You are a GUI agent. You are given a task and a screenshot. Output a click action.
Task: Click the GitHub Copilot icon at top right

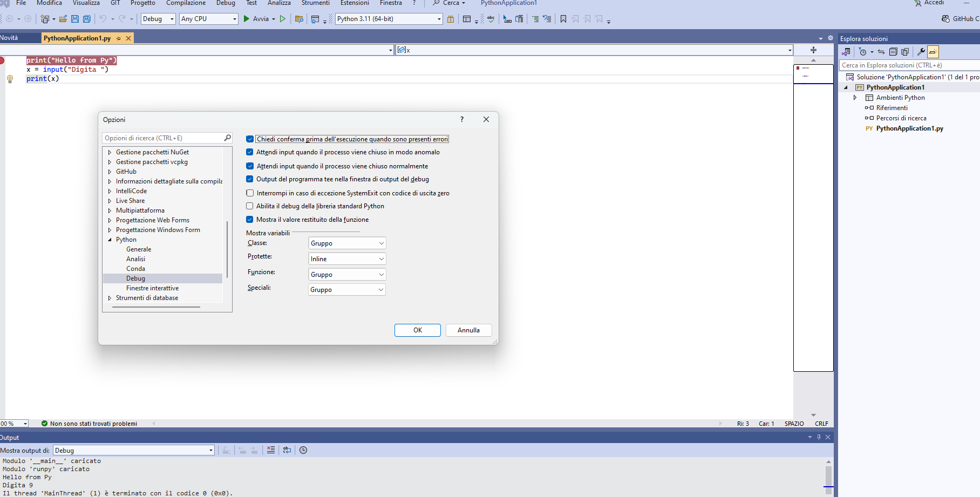click(x=945, y=18)
